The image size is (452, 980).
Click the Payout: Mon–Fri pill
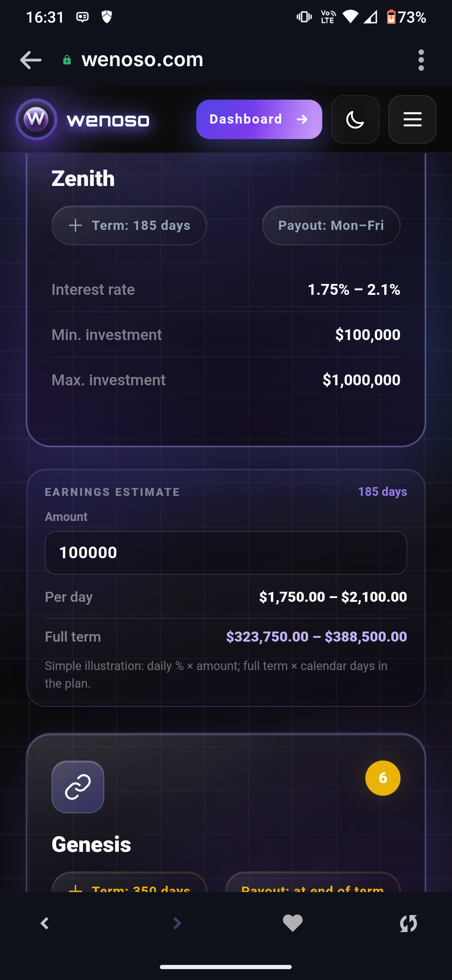331,225
